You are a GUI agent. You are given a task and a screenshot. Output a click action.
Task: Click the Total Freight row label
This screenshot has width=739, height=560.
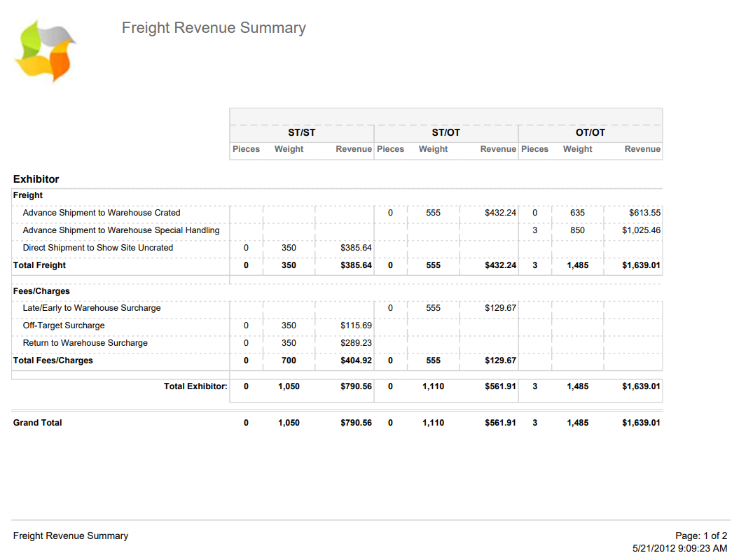pos(37,265)
